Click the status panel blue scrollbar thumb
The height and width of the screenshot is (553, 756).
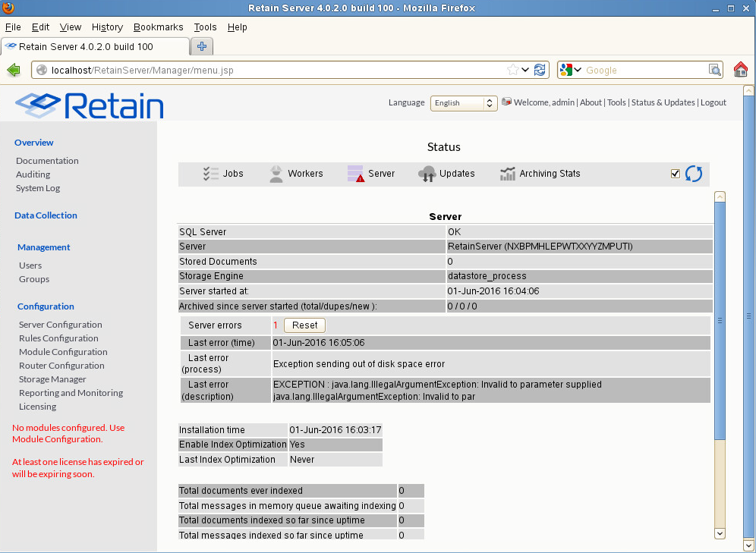tap(720, 321)
